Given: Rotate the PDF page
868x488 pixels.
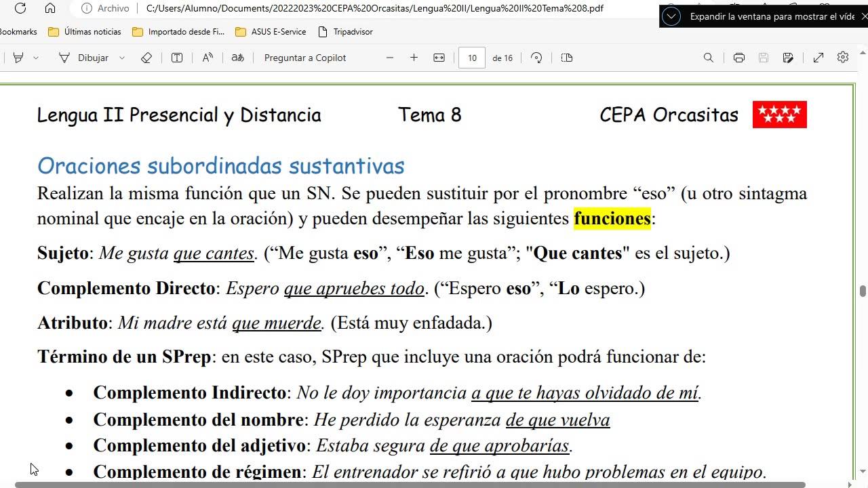Looking at the screenshot, I should (x=536, y=58).
